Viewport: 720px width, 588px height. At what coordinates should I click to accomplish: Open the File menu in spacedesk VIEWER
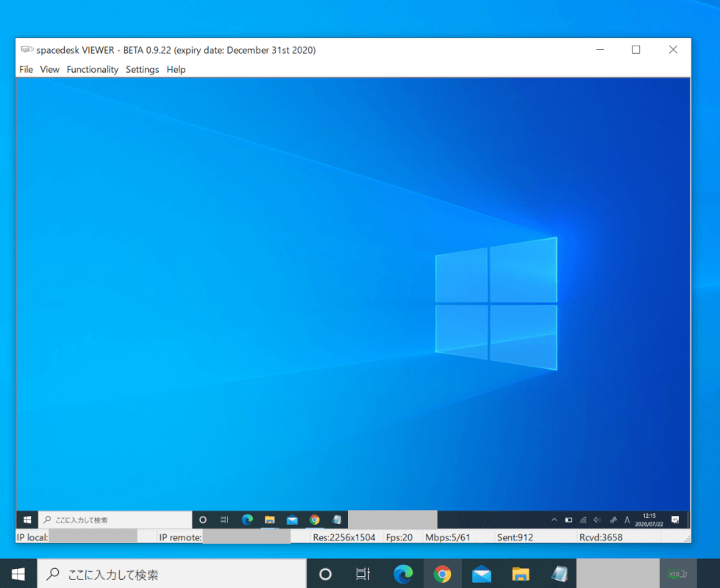click(26, 69)
